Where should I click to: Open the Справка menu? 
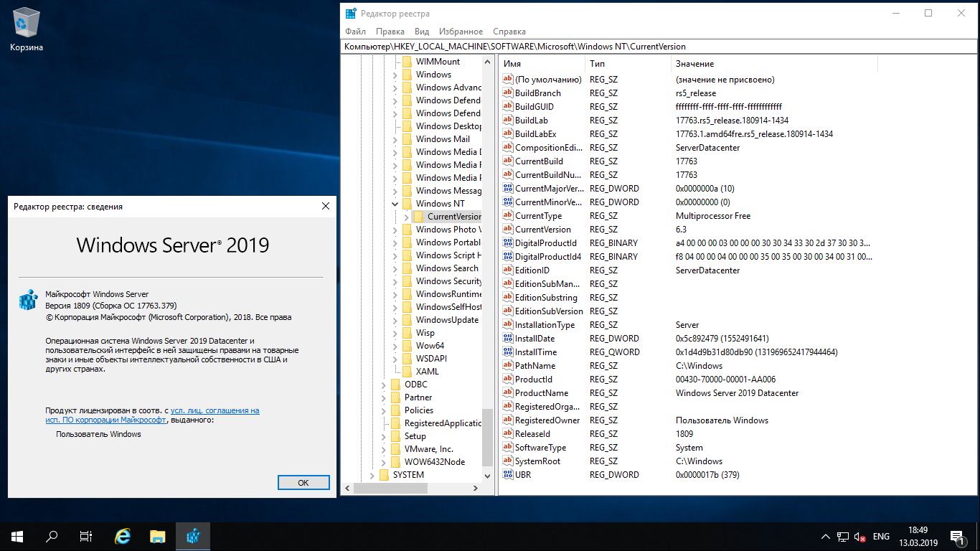[x=509, y=32]
